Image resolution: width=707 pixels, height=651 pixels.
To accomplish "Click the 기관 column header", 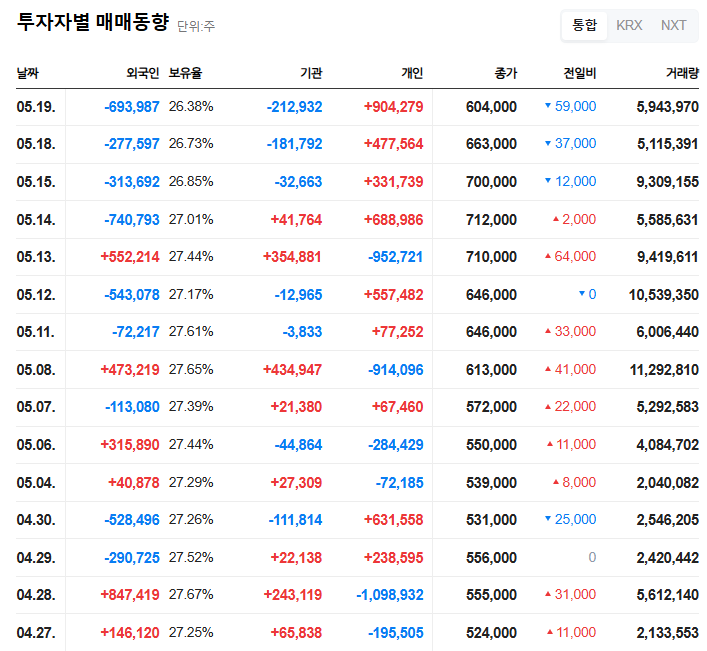I will [x=311, y=73].
